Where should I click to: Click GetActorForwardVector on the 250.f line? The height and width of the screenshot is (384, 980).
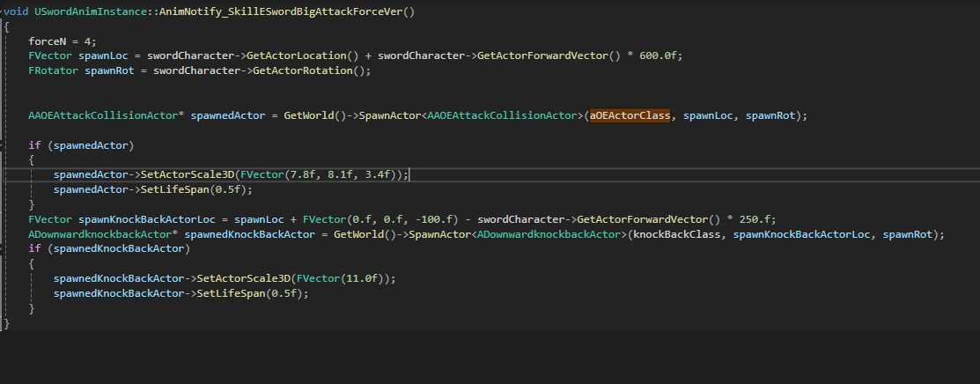pos(643,219)
